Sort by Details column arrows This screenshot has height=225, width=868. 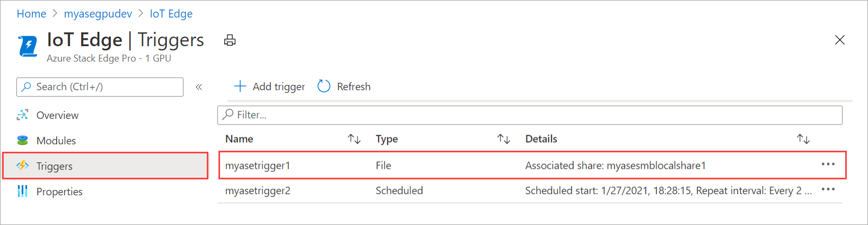pos(803,139)
